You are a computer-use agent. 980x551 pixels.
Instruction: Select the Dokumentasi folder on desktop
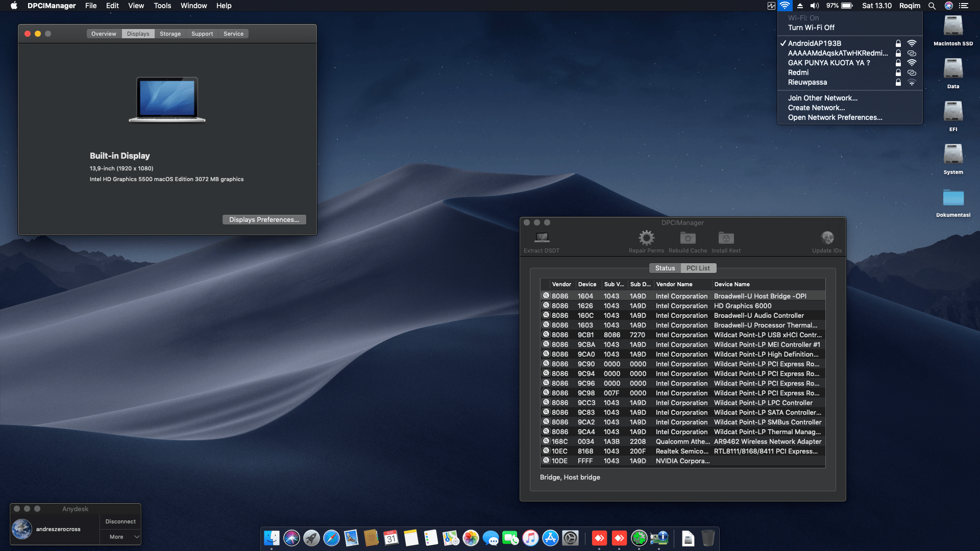pos(953,203)
